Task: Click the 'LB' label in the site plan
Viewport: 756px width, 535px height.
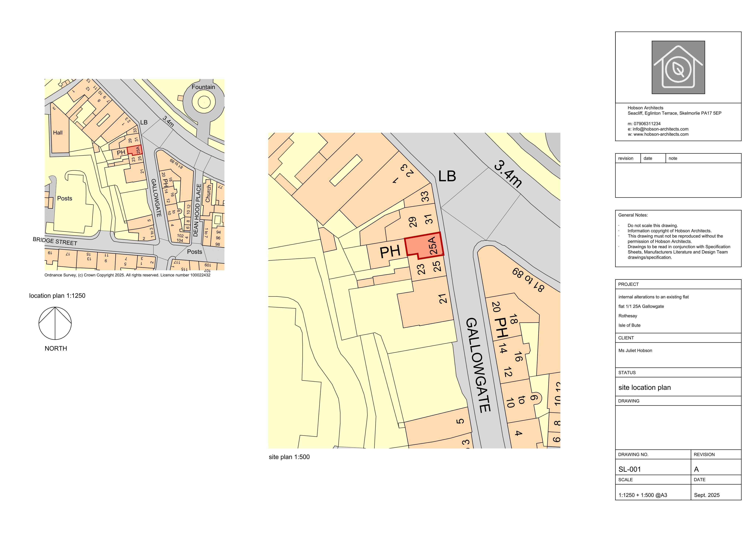Action: pyautogui.click(x=447, y=176)
